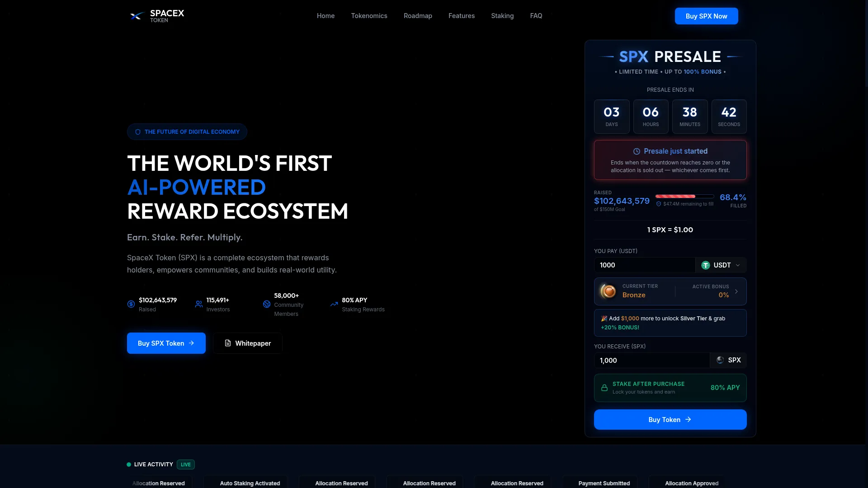Click the '100% BONUS' text in presale header
Screen dimensions: 868x488
[x=703, y=72]
